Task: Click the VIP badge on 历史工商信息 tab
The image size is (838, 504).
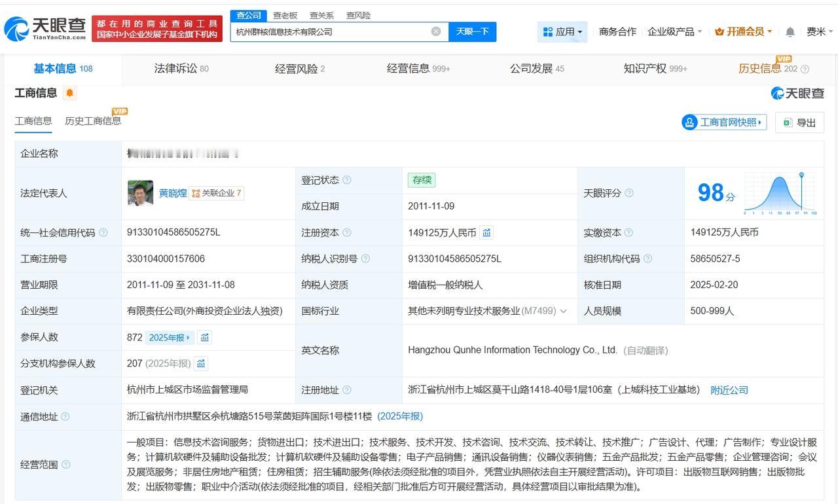Action: point(120,111)
